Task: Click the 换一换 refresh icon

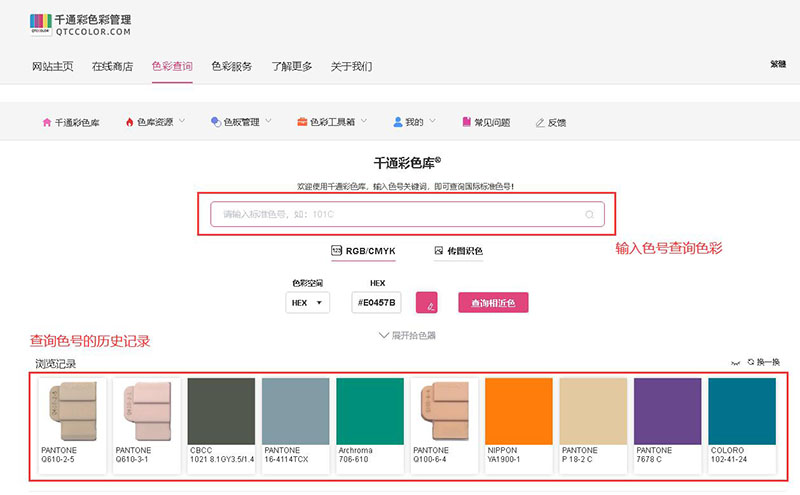Action: click(751, 362)
